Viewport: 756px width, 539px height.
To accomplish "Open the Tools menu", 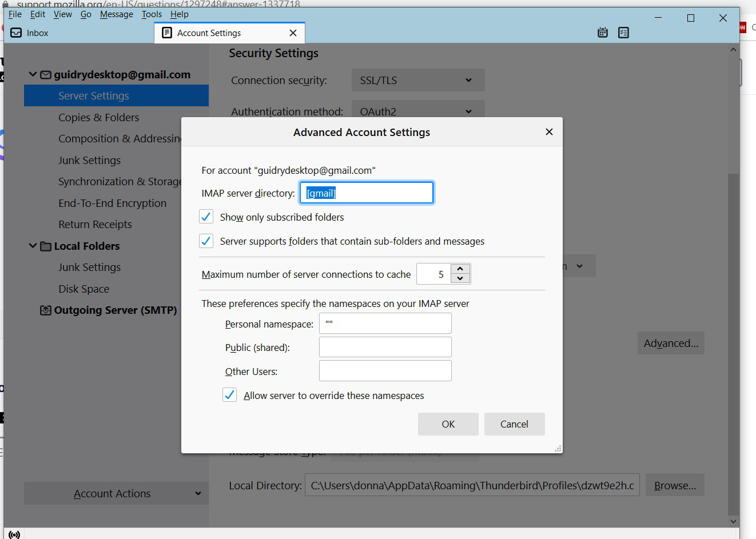I will (x=152, y=14).
